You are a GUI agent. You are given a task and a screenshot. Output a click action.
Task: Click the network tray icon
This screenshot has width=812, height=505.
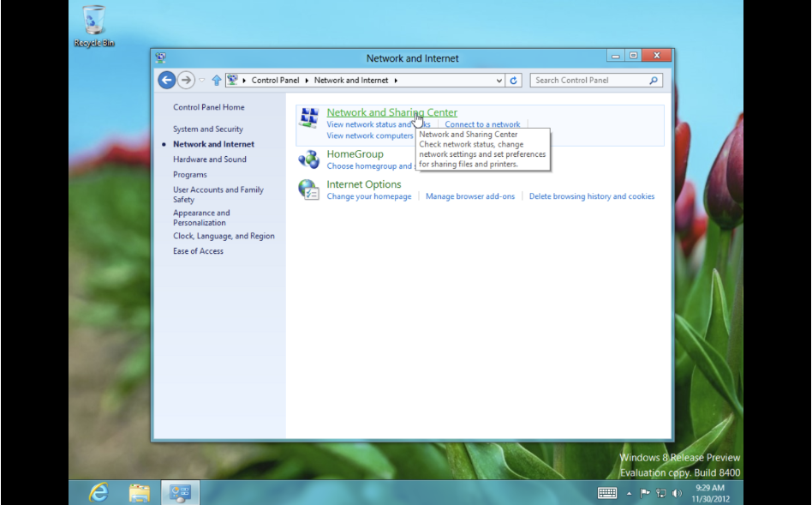[660, 493]
